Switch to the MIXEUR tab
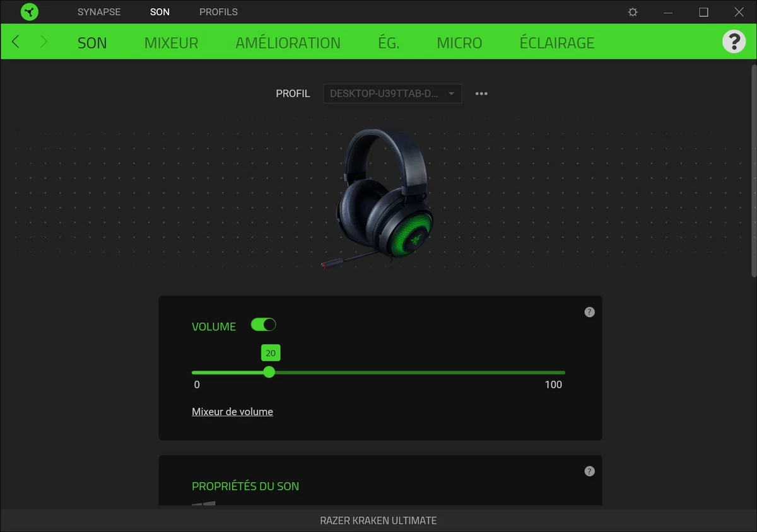The width and height of the screenshot is (757, 532). tap(171, 43)
